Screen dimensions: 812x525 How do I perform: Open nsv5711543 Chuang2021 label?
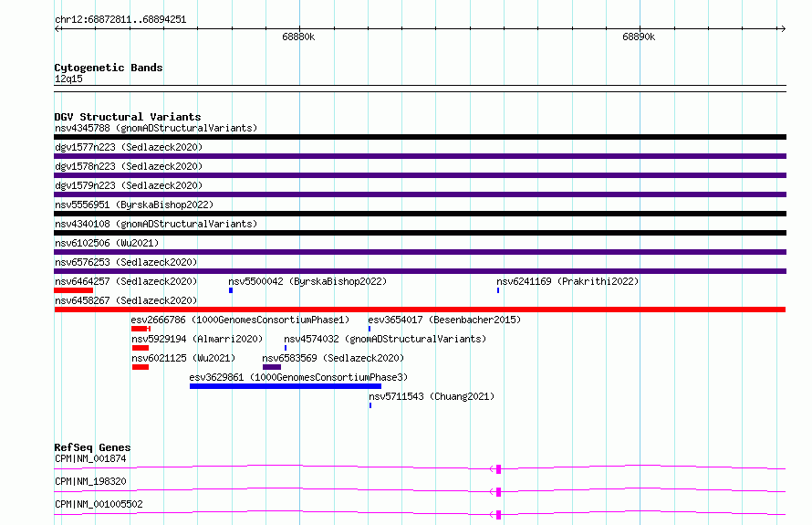click(432, 396)
